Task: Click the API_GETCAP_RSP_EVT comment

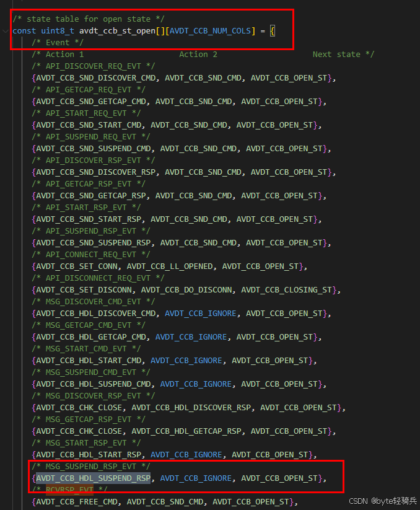Action: [x=89, y=184]
